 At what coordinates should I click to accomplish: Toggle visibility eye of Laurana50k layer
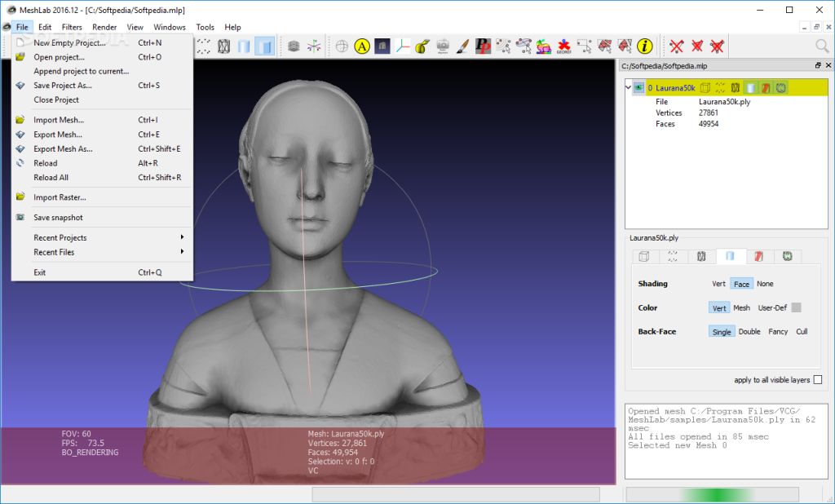tap(638, 87)
